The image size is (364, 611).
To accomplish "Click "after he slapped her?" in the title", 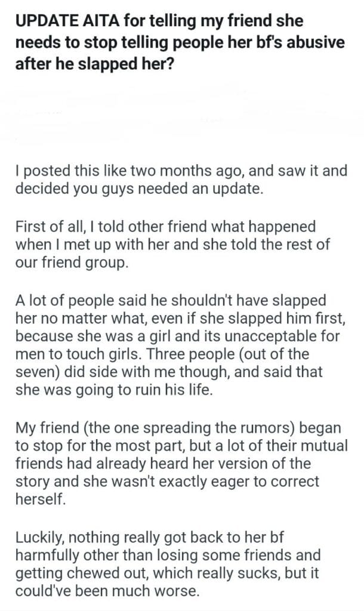I will coord(94,63).
